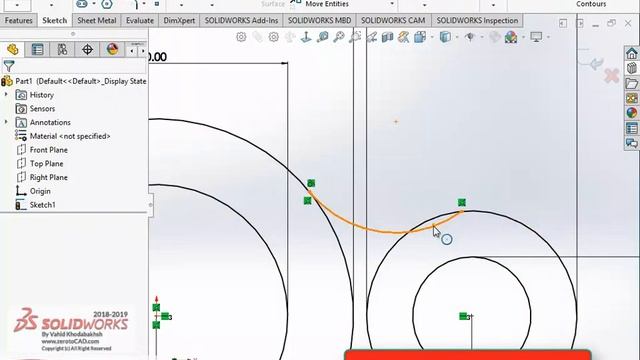Open the SOLIDWORKS CAM tab

[x=393, y=20]
